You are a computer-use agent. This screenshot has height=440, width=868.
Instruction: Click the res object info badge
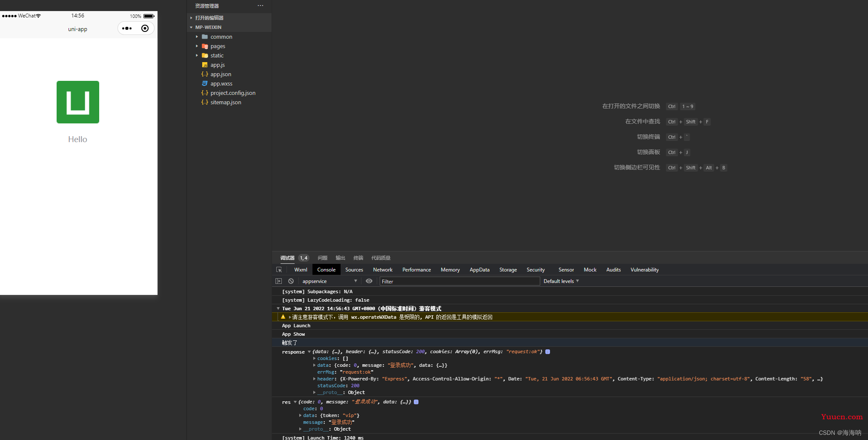[x=416, y=402]
